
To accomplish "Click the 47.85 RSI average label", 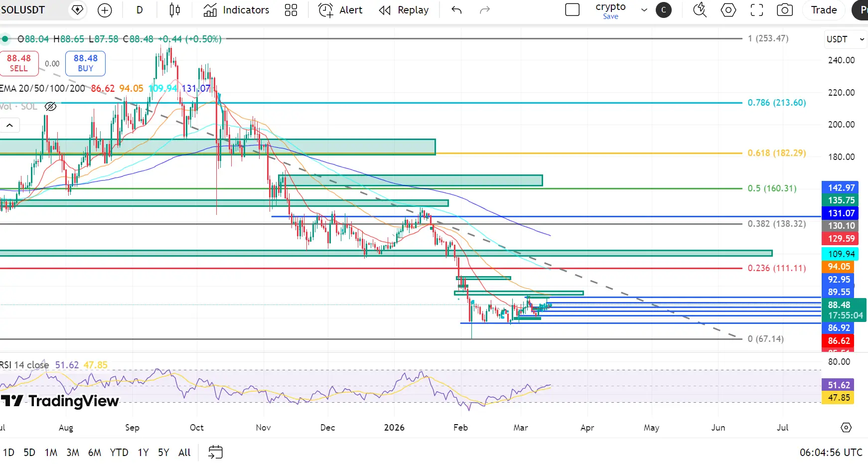I will (838, 398).
